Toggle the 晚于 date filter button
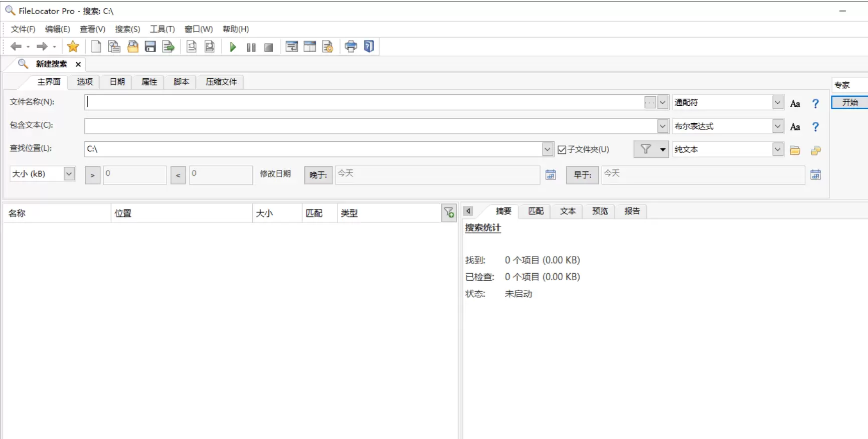The height and width of the screenshot is (439, 868). pyautogui.click(x=318, y=175)
